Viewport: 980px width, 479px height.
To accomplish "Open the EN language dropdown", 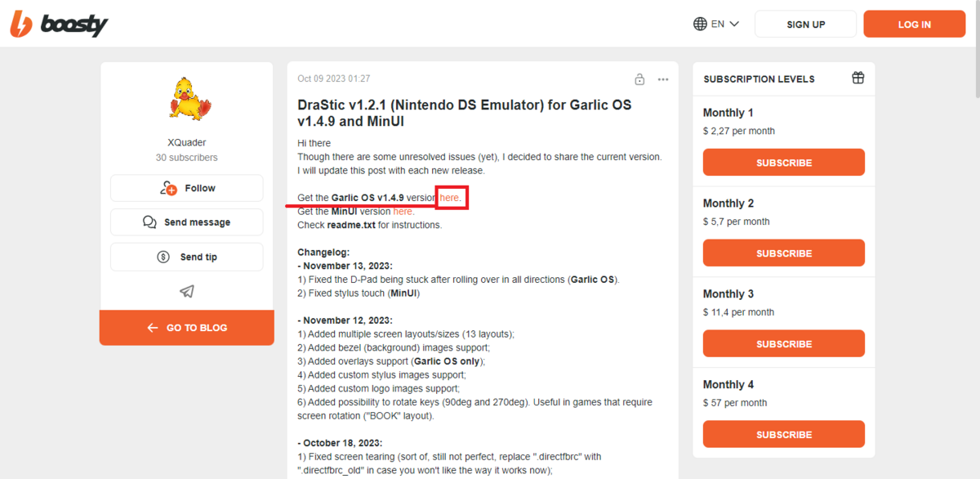I will tap(716, 25).
